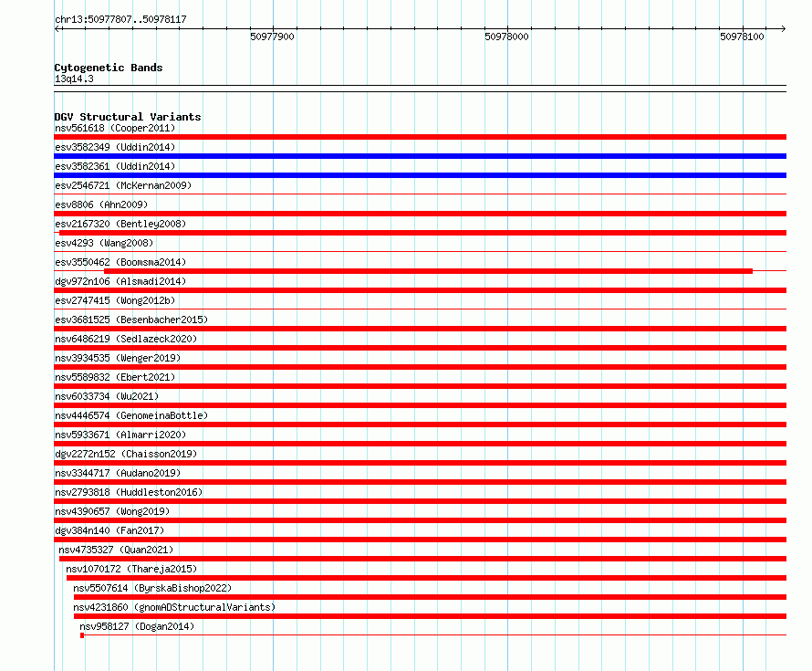Open the dgv2272n152 (Chaisson2019) label

coord(126,454)
